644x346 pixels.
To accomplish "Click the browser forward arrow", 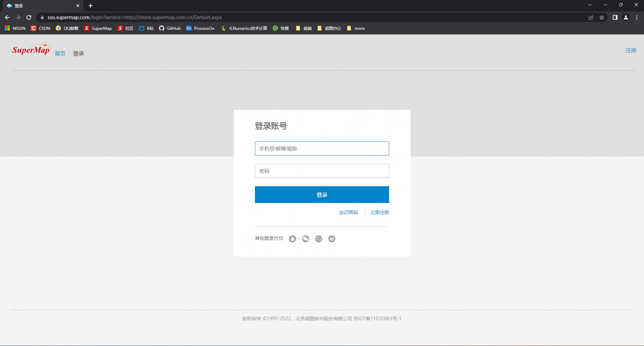I will pyautogui.click(x=18, y=17).
